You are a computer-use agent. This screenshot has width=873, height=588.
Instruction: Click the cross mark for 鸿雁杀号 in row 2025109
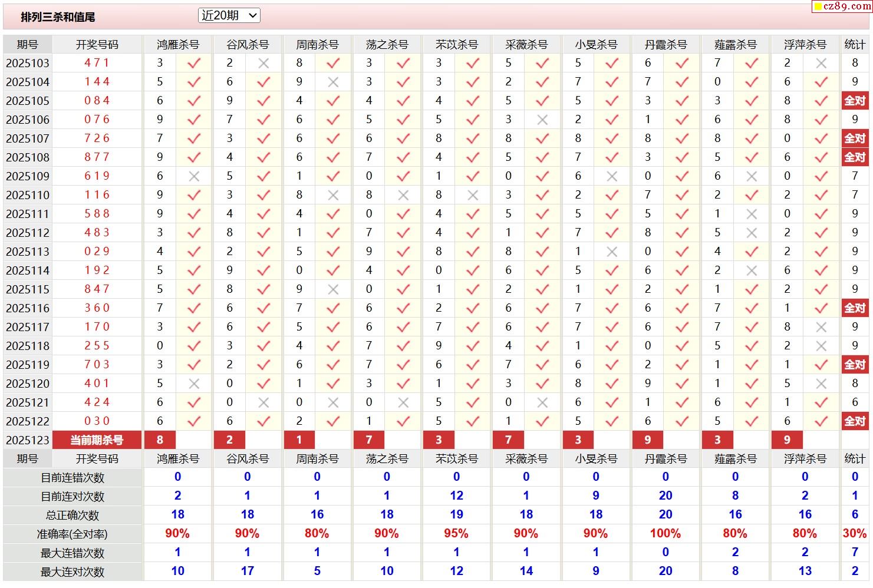point(194,176)
